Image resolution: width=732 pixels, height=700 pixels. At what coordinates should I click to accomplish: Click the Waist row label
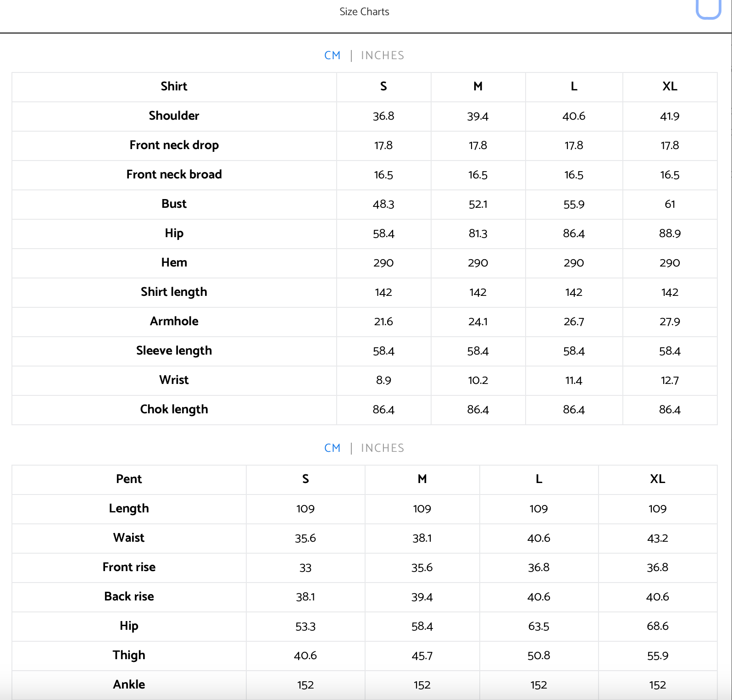click(129, 538)
